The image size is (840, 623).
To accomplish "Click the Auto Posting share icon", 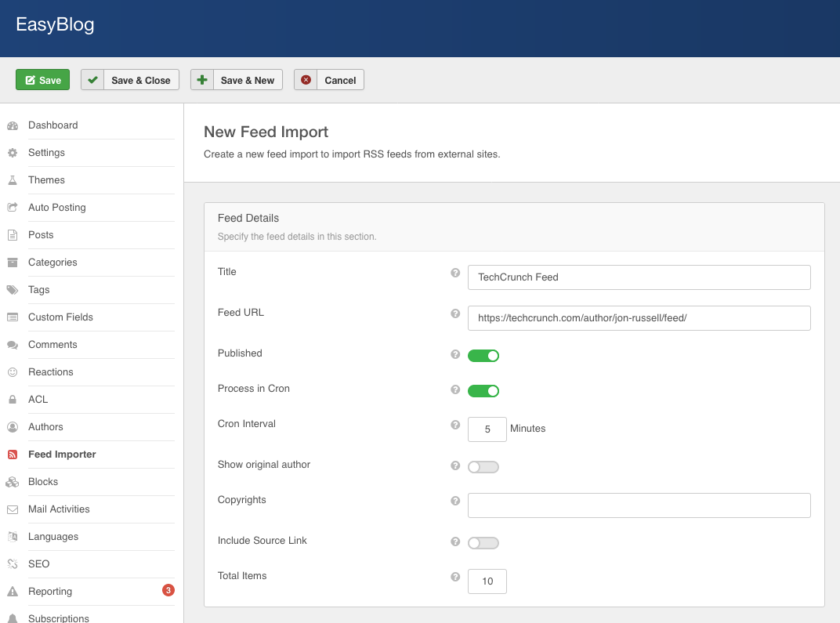I will click(x=13, y=208).
